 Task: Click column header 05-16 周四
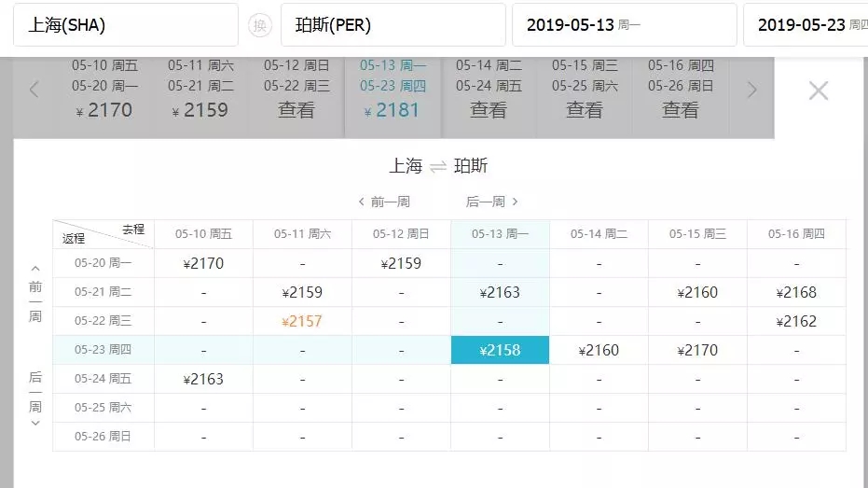click(x=796, y=234)
